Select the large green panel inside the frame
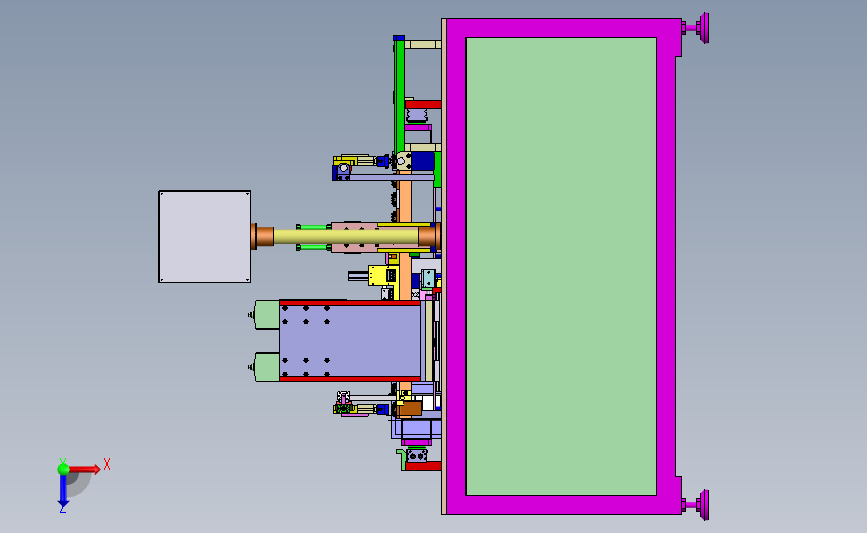This screenshot has width=867, height=533. point(561,266)
